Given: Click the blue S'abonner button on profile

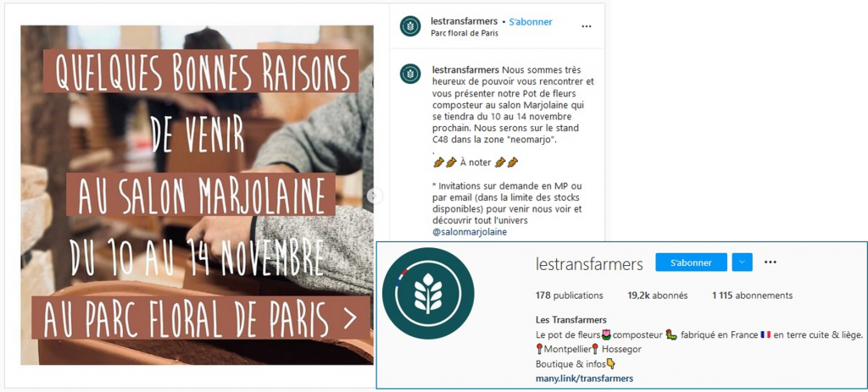Looking at the screenshot, I should [x=691, y=262].
